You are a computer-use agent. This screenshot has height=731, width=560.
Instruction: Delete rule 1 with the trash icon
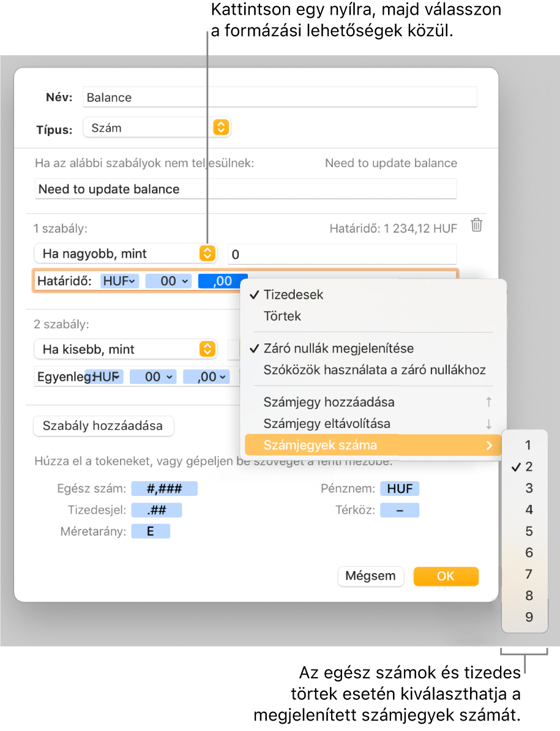[x=476, y=225]
